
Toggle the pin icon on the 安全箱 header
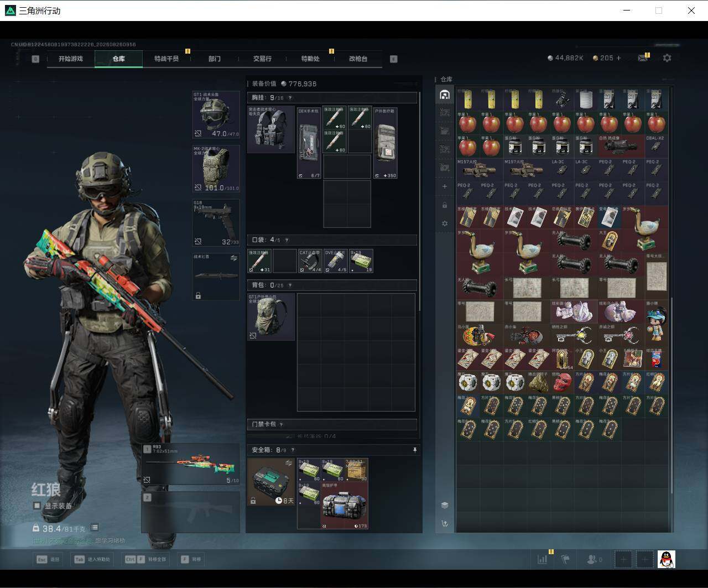pos(415,450)
